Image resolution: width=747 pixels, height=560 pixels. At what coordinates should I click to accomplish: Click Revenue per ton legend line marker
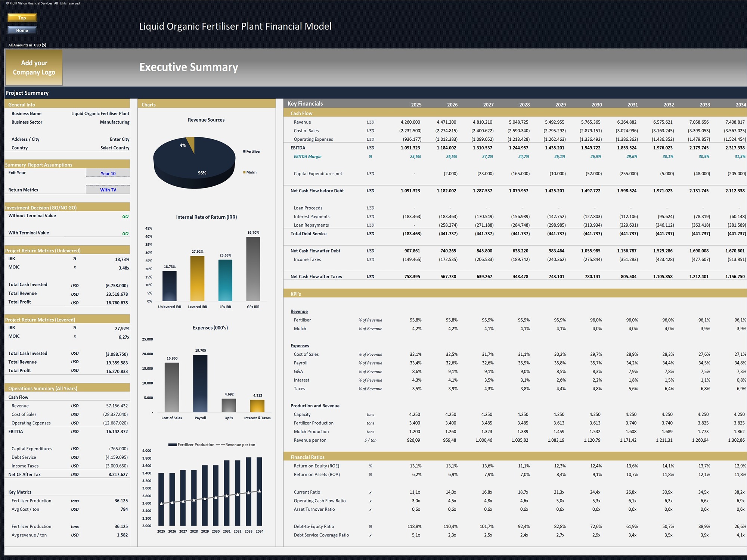(220, 445)
